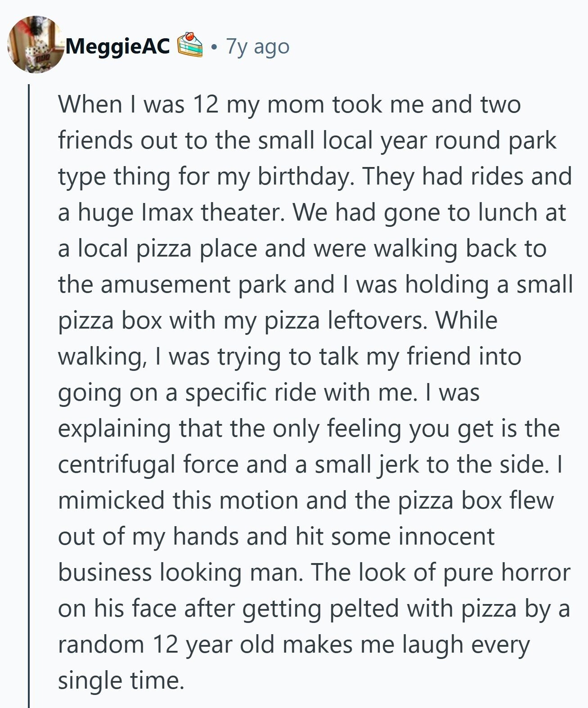Open the MeggieAC username link
Screen dimensions: 588x708
tap(118, 46)
